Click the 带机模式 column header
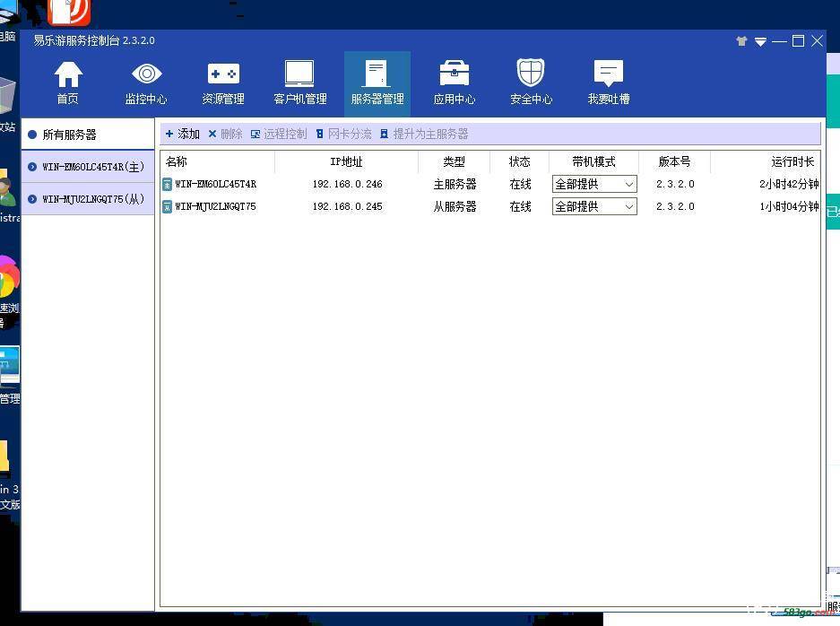 [x=593, y=161]
